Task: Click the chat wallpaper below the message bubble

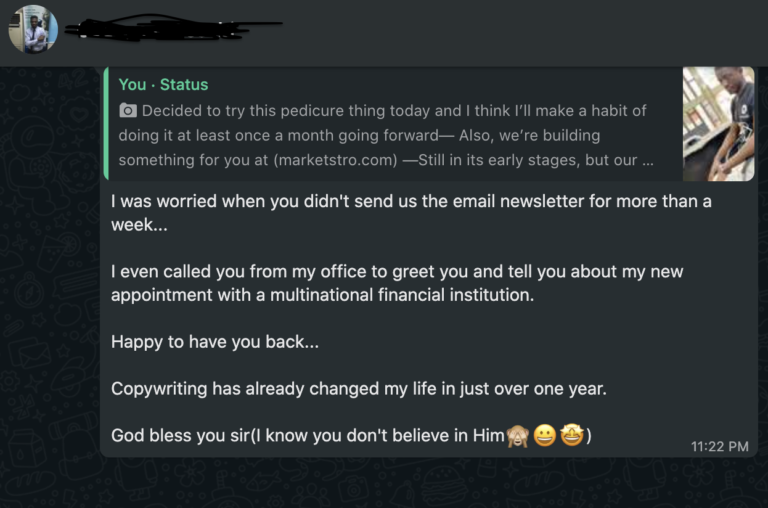Action: [384, 483]
